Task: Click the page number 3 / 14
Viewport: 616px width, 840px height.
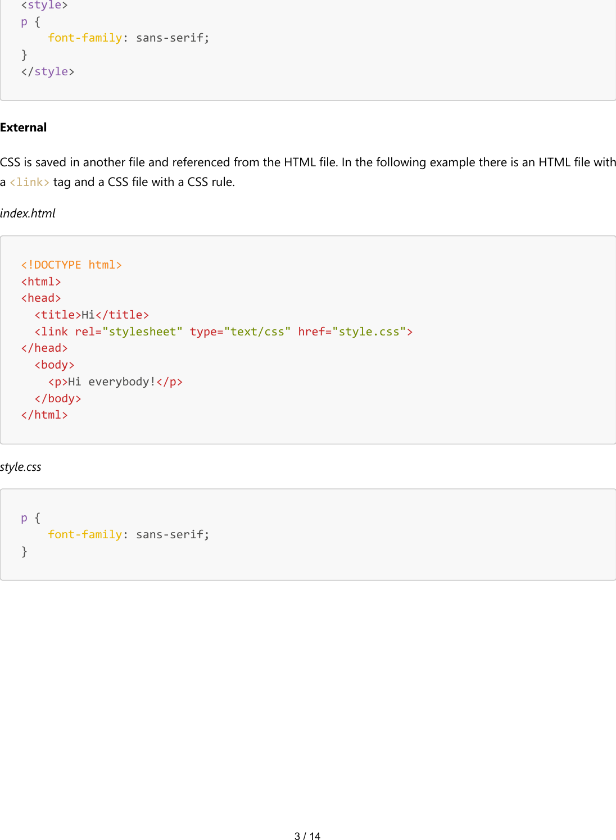Action: (307, 836)
